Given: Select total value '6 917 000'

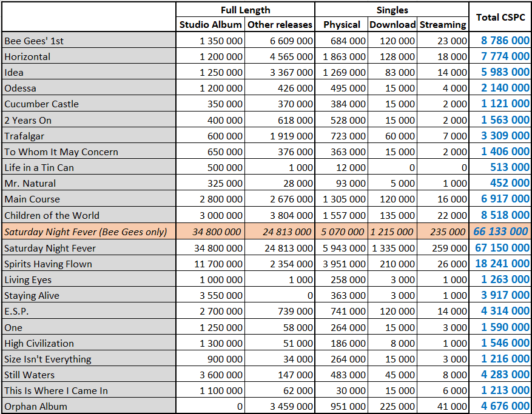Looking at the screenshot, I should tap(505, 198).
